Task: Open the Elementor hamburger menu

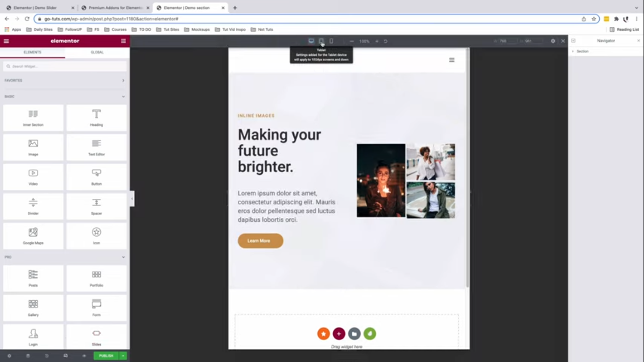Action: click(6, 41)
